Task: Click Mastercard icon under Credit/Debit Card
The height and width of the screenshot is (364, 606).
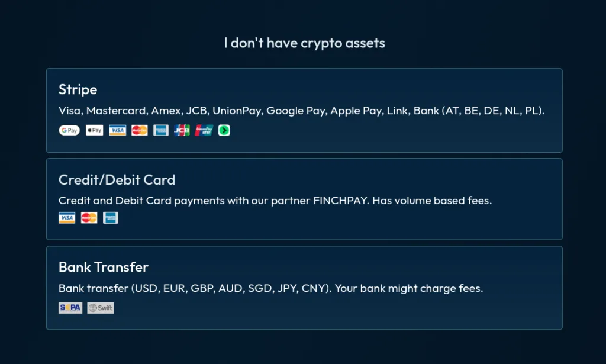Action: [89, 218]
